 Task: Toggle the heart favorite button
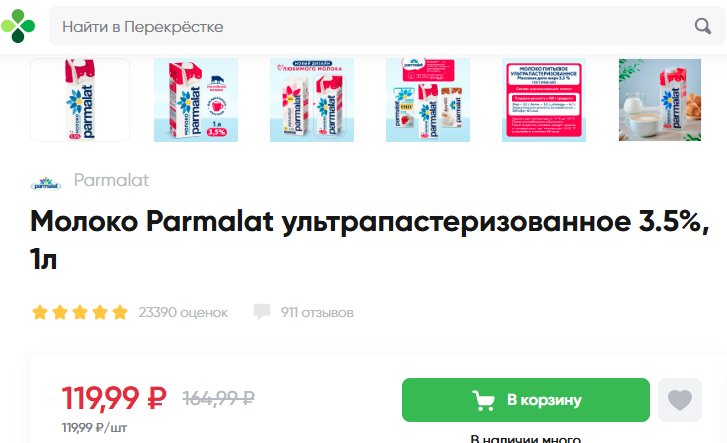click(x=680, y=400)
